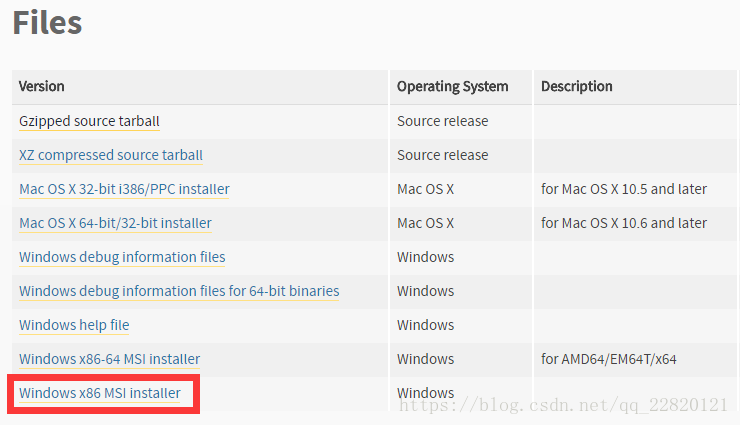Image resolution: width=740 pixels, height=425 pixels.
Task: Click Mac OS X 32-bit i386/PPC installer link
Action: [124, 189]
